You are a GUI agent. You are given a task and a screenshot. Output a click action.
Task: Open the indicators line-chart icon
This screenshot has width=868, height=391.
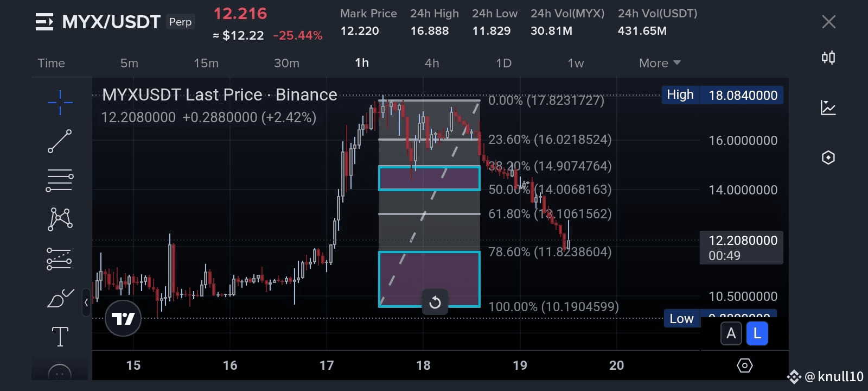[x=828, y=108]
